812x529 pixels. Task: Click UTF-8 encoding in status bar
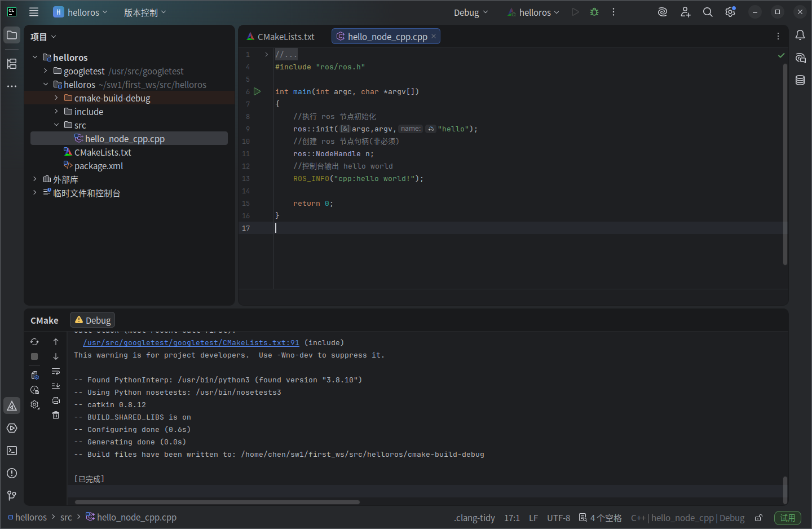pyautogui.click(x=558, y=518)
